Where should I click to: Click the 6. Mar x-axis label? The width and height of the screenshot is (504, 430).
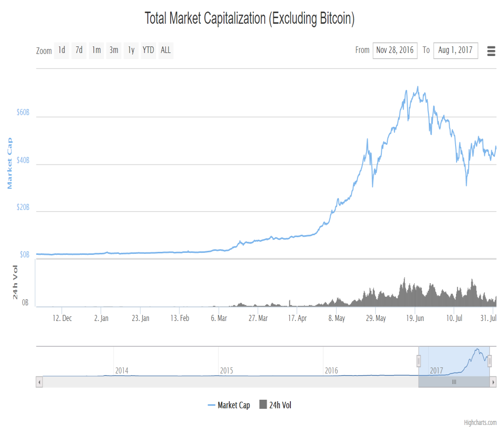219,318
